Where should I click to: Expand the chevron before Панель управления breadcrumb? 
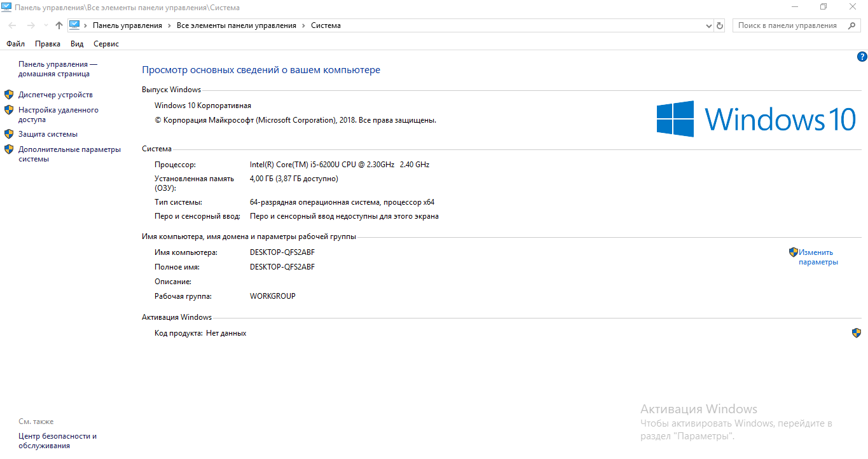(x=86, y=25)
